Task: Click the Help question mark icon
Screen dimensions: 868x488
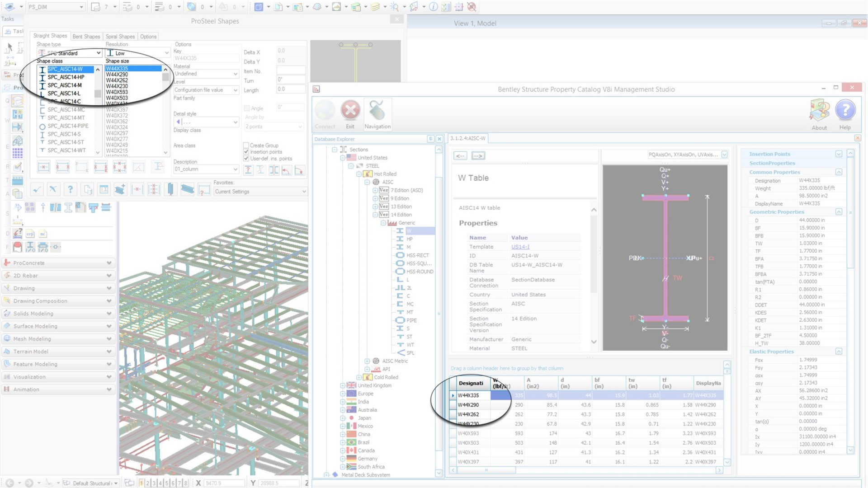Action: point(844,110)
